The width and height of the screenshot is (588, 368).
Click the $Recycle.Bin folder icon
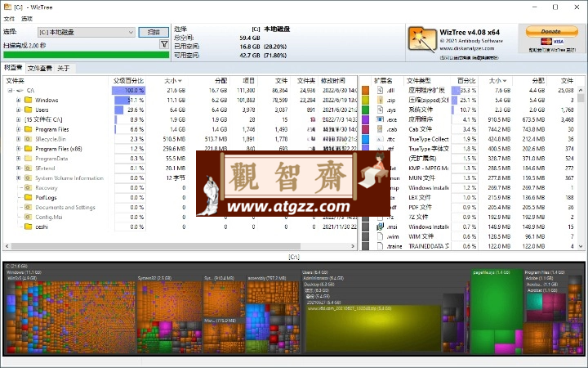(28, 139)
